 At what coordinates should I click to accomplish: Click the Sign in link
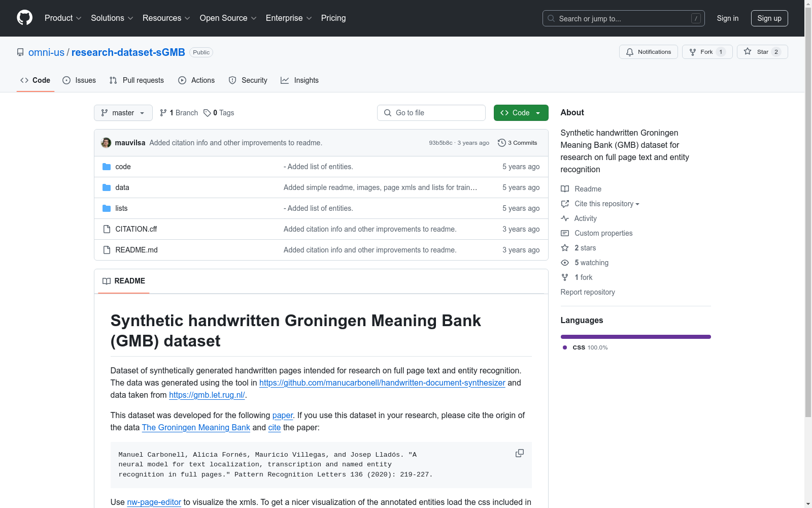[728, 18]
